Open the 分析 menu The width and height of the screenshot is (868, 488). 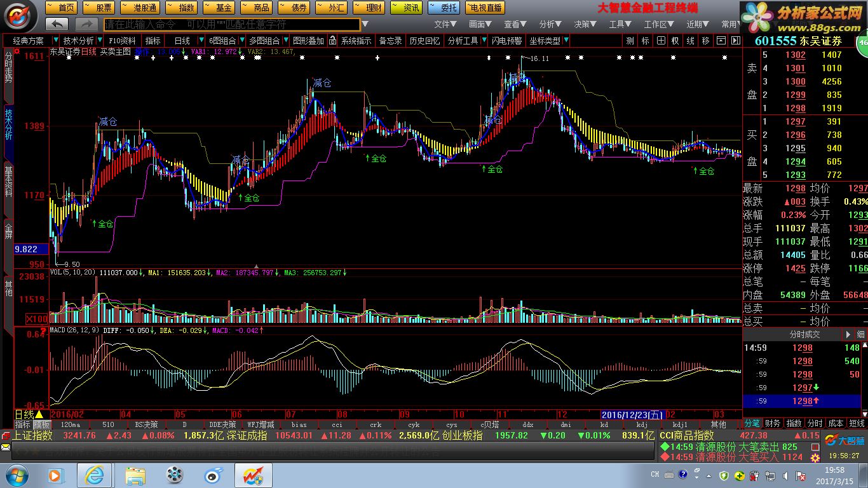(550, 24)
